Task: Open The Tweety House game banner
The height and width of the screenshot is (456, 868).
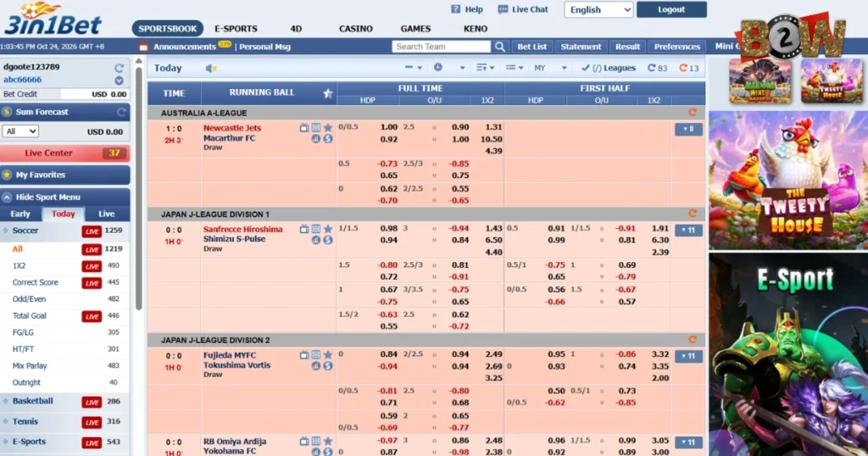Action: coord(788,181)
